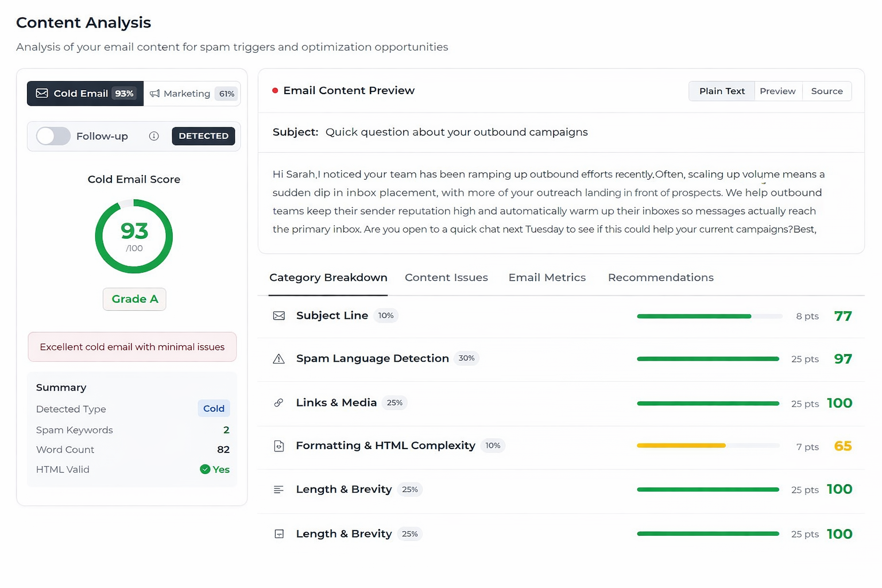Image resolution: width=882 pixels, height=588 pixels.
Task: Open the Category Breakdown tab
Action: pos(328,277)
